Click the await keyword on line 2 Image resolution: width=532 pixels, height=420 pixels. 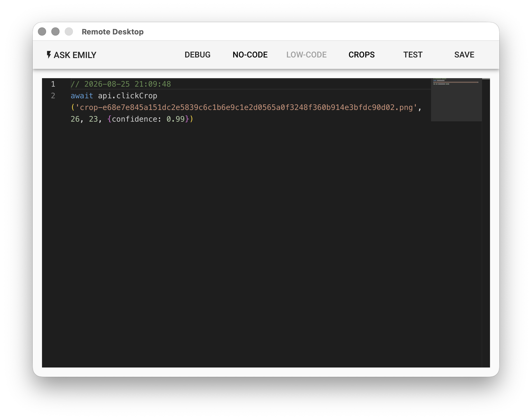[x=82, y=96]
